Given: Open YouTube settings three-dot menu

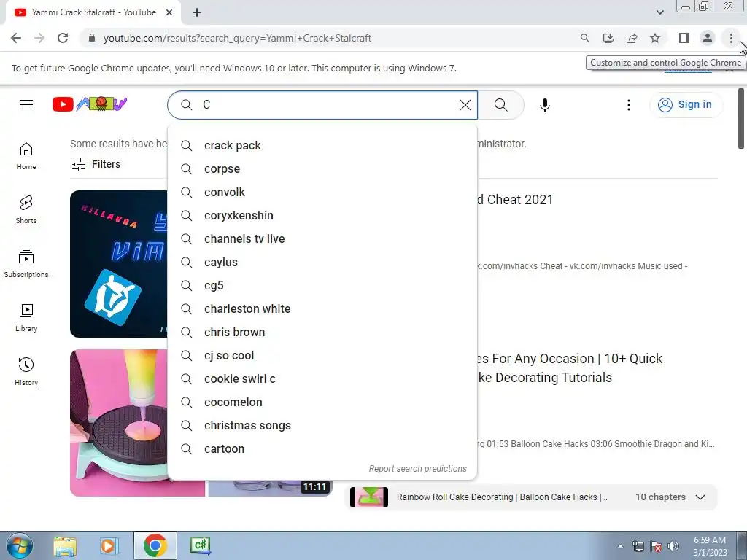Looking at the screenshot, I should click(x=628, y=105).
